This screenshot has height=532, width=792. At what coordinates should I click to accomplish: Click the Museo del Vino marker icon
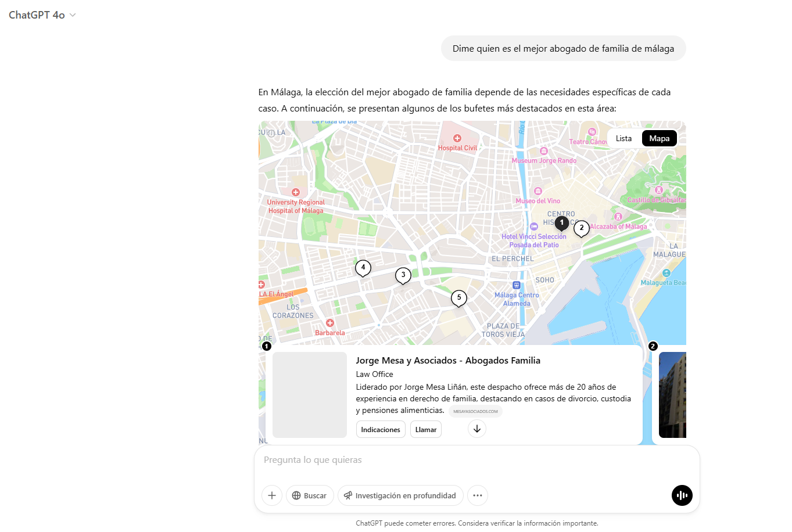[x=538, y=191]
